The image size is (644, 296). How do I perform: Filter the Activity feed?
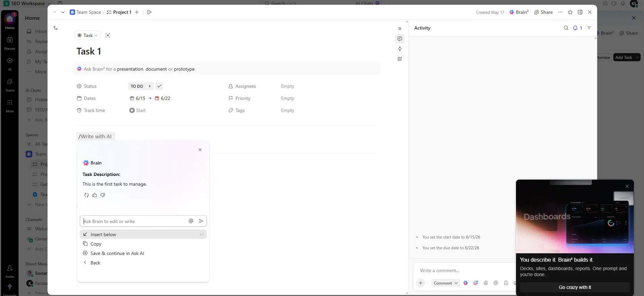coord(589,28)
